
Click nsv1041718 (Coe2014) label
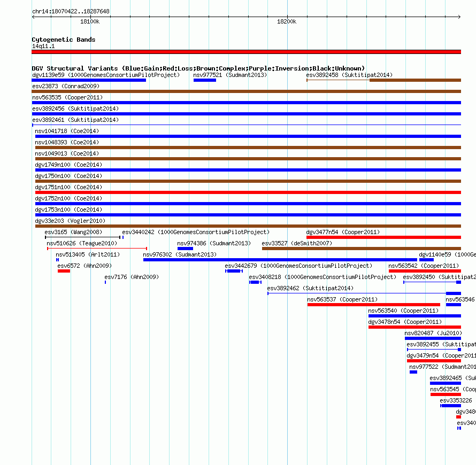(x=67, y=131)
